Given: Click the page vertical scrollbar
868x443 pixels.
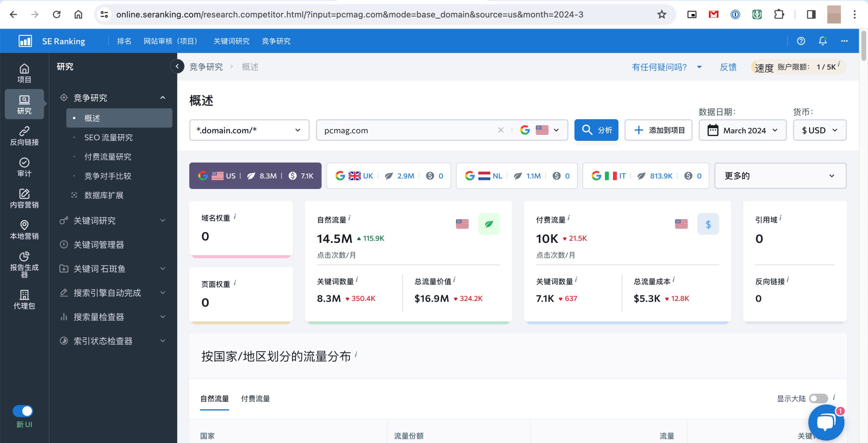Looking at the screenshot, I should coord(864,46).
